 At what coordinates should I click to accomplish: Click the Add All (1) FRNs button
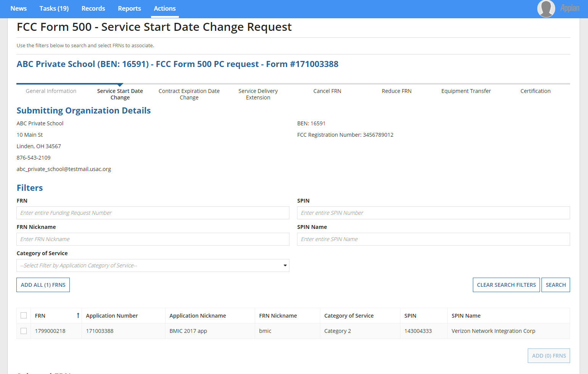click(43, 285)
